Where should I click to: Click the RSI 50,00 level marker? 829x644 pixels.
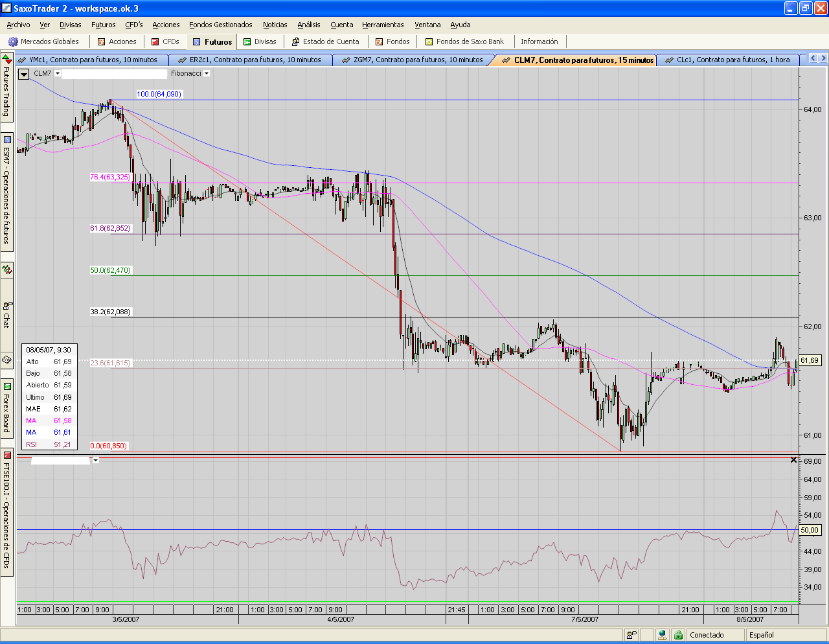810,530
